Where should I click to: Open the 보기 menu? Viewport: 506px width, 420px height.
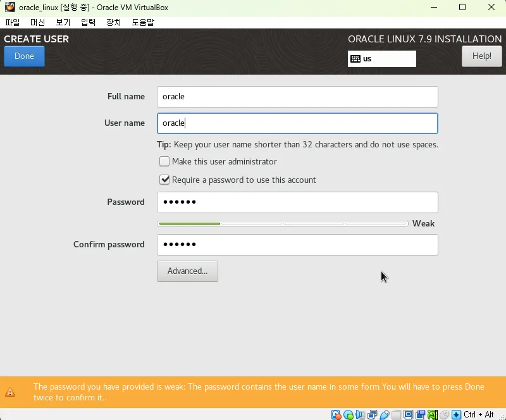pyautogui.click(x=63, y=22)
